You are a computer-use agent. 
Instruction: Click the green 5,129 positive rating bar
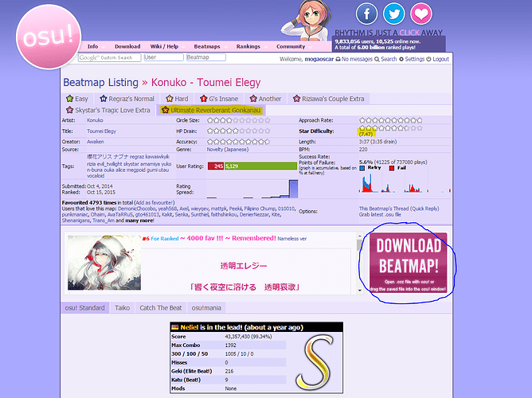(x=260, y=166)
